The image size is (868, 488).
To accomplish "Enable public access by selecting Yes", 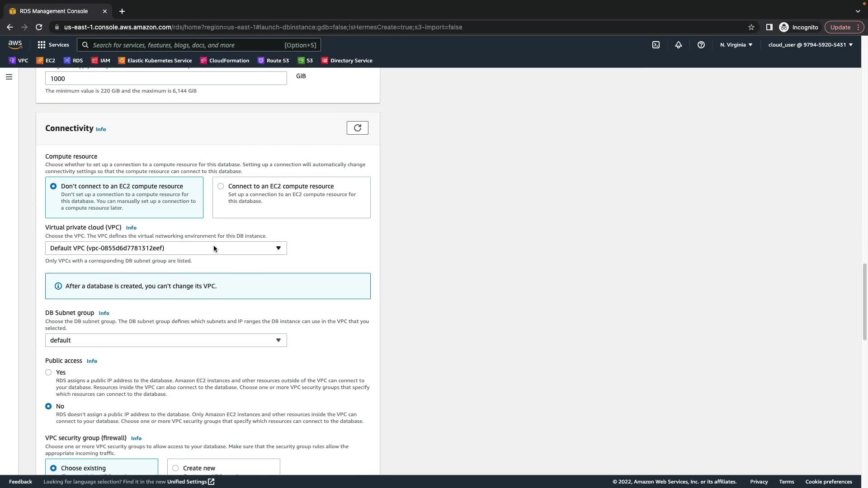I will [48, 372].
